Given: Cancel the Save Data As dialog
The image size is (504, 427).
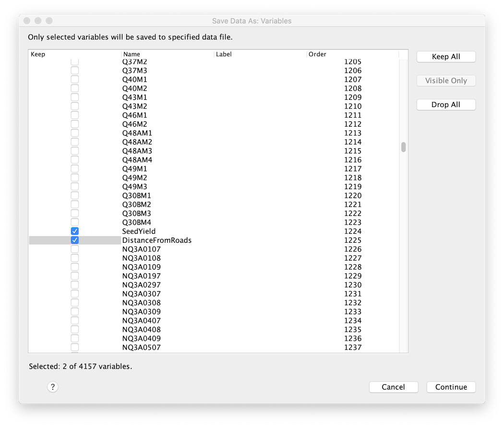Looking at the screenshot, I should tap(394, 387).
